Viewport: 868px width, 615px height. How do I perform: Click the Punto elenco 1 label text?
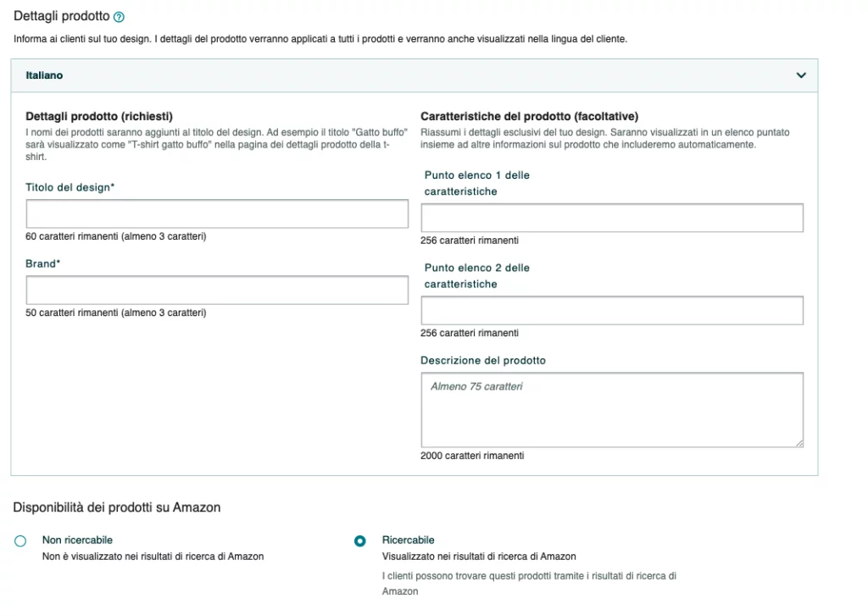[477, 183]
